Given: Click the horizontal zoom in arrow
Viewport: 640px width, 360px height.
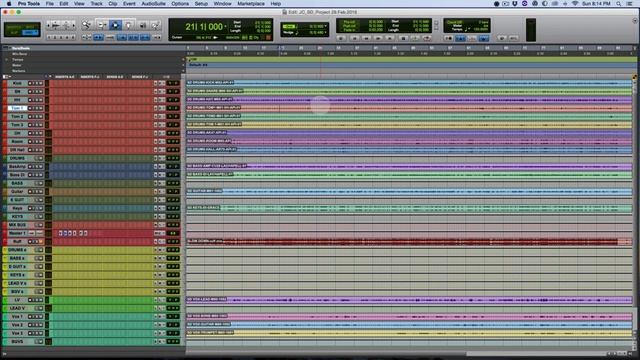Looking at the screenshot, I should [74, 25].
